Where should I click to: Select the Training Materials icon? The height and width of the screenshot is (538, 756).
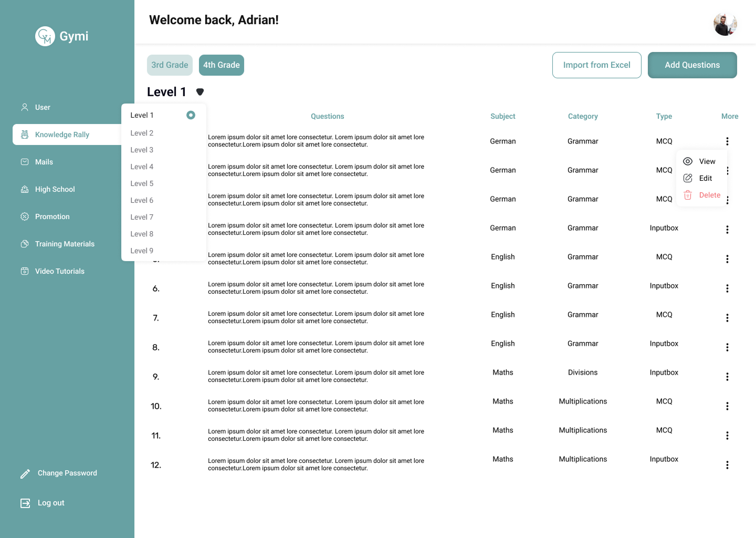[25, 244]
